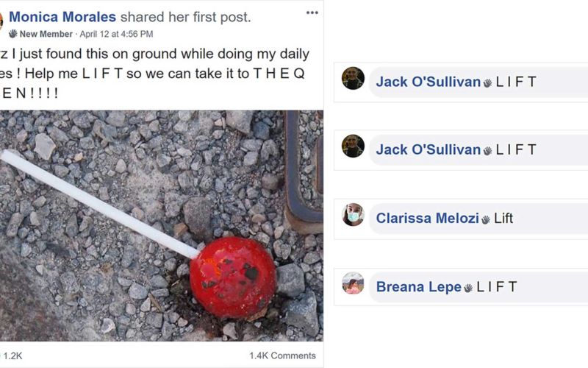This screenshot has height=368, width=588.
Task: Show the 1.2K reactions list
Action: [x=12, y=356]
